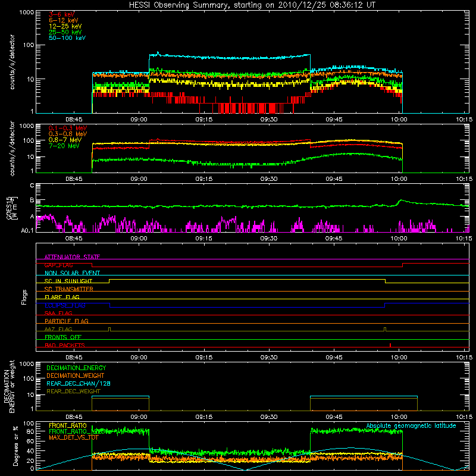Click the Degrees or % axis title
This screenshot has width=476, height=476.
pos(16,446)
